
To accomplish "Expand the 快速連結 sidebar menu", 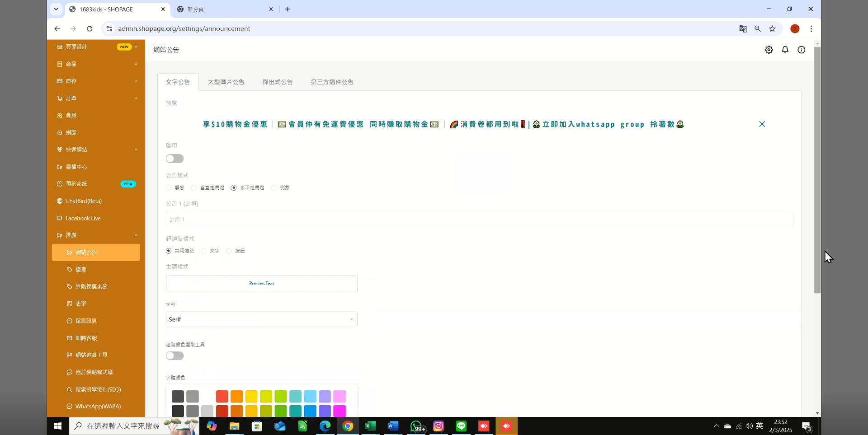I will pos(96,150).
